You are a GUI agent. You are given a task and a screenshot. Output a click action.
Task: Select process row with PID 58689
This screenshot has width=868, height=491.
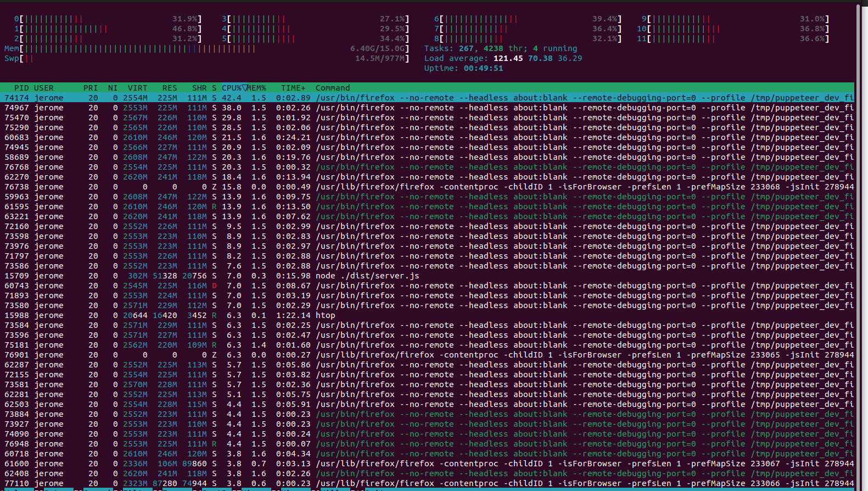[x=427, y=157]
